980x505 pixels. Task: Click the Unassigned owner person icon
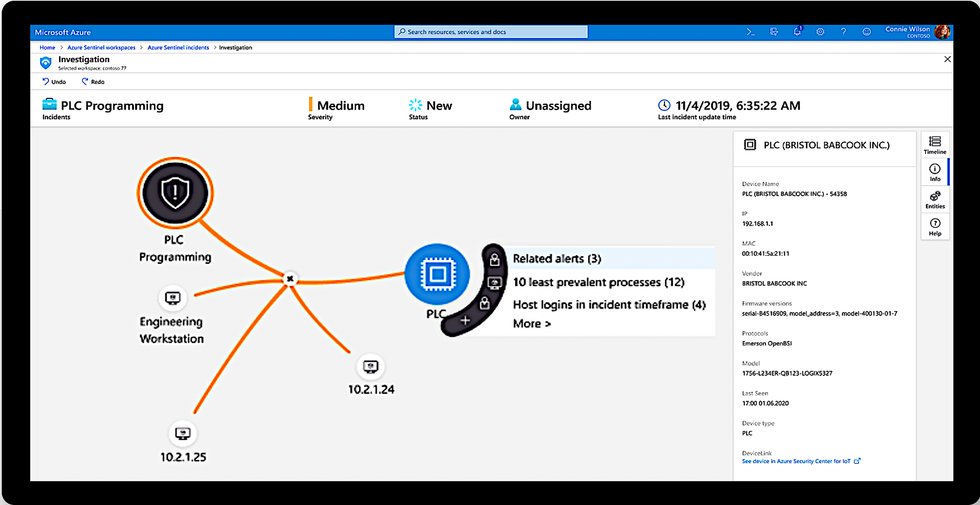coord(515,105)
